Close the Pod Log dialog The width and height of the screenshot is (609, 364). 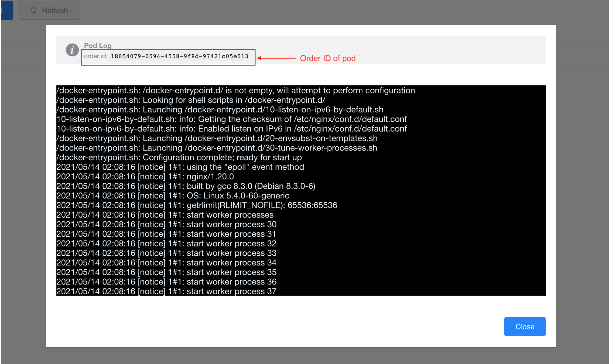(x=525, y=327)
